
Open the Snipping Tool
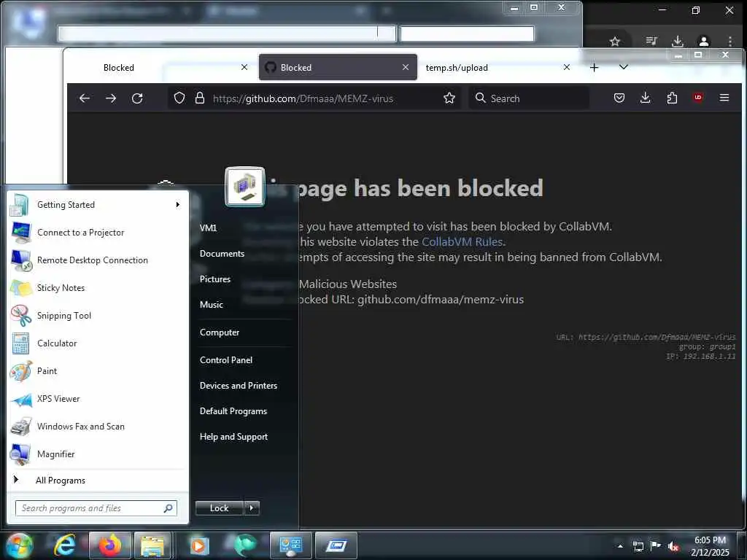click(x=98, y=315)
